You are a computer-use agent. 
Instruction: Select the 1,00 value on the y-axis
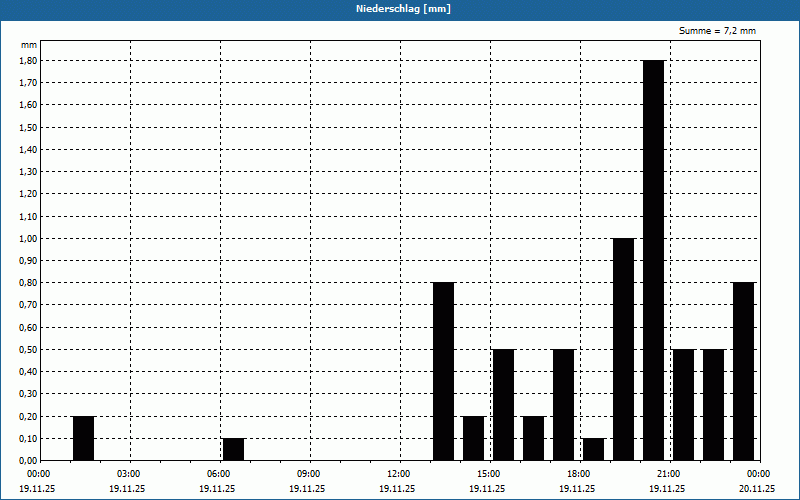(27, 238)
